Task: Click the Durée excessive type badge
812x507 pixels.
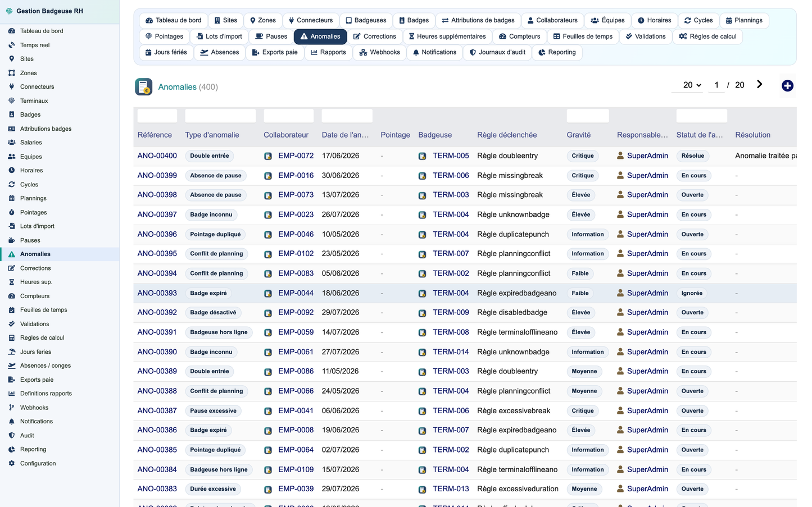Action: click(x=213, y=489)
